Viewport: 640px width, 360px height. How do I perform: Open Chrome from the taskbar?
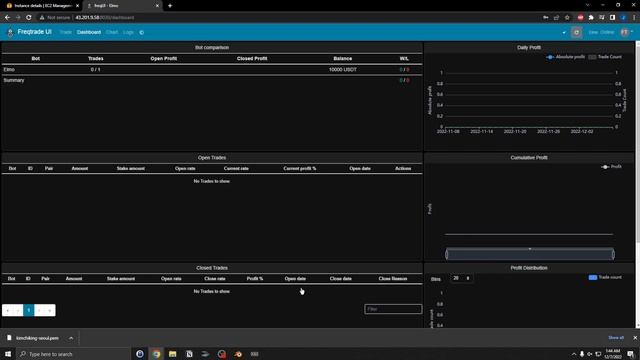156,354
